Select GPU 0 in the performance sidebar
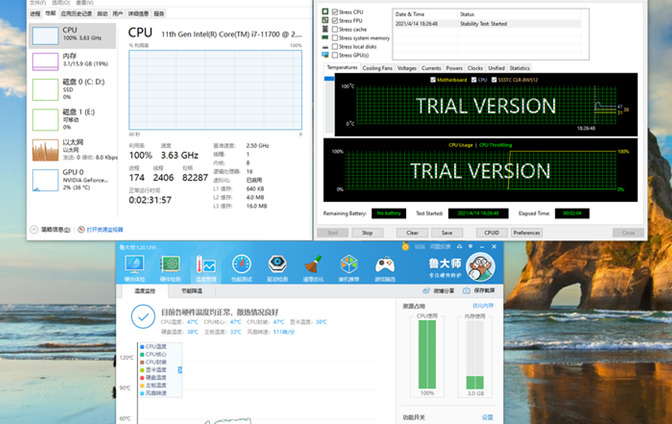Image resolution: width=672 pixels, height=424 pixels. [x=60, y=179]
